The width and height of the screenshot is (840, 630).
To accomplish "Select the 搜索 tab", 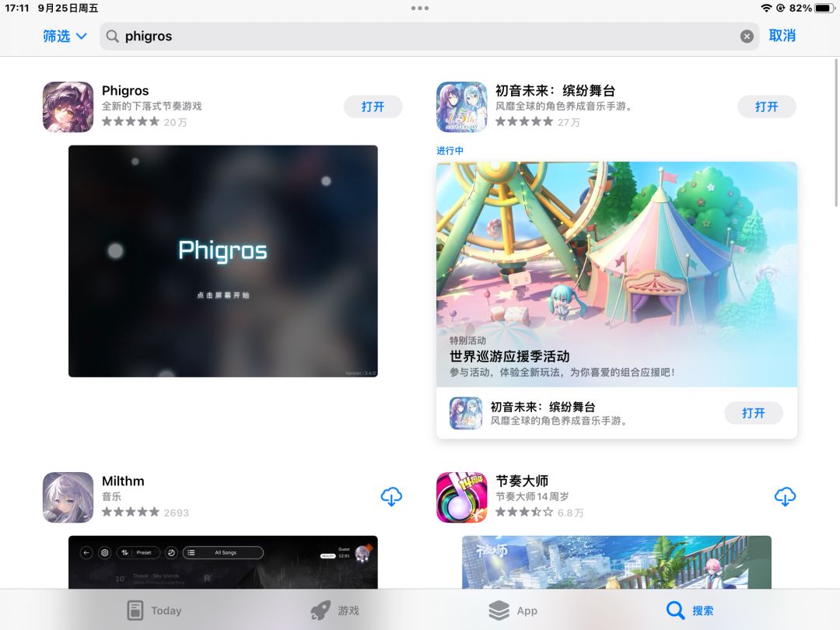I will (x=690, y=611).
